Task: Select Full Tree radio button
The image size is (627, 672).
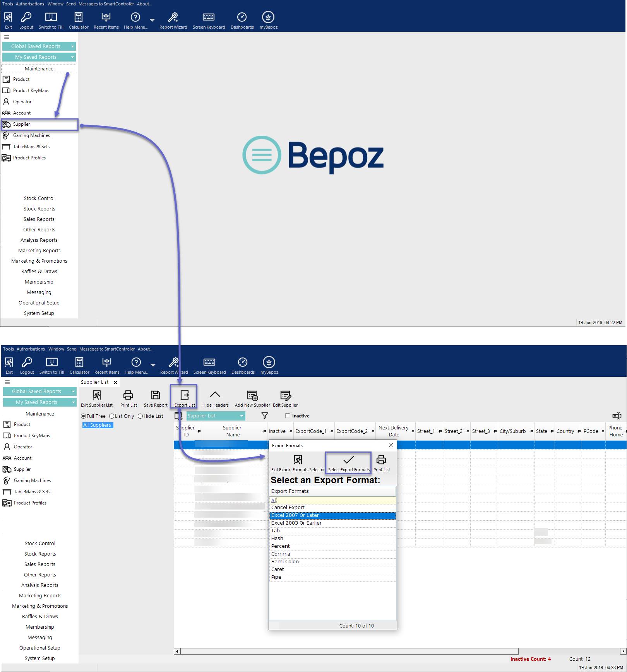Action: tap(83, 416)
